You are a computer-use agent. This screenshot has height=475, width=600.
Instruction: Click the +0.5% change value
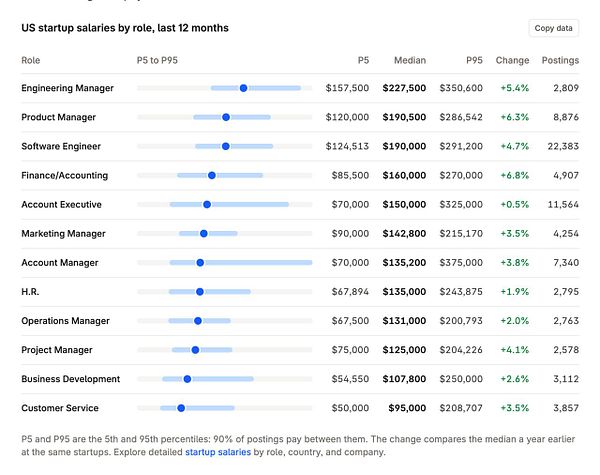[x=515, y=204]
